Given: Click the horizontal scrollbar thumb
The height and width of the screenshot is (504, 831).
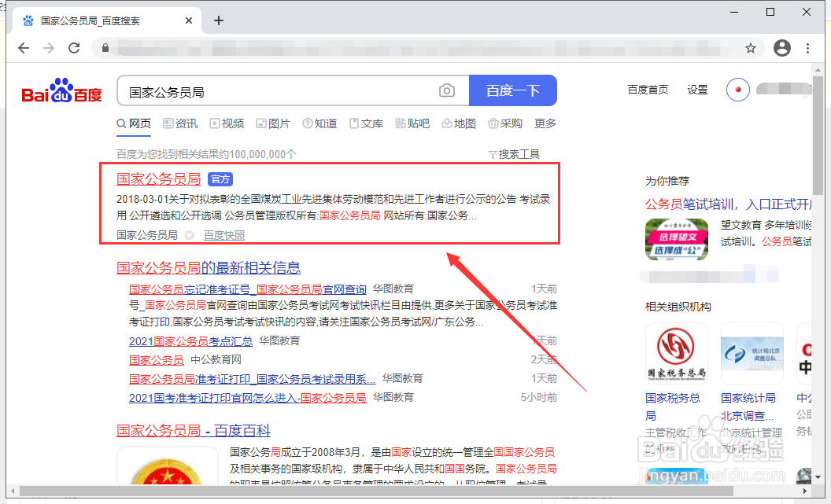Looking at the screenshot, I should click(x=376, y=491).
